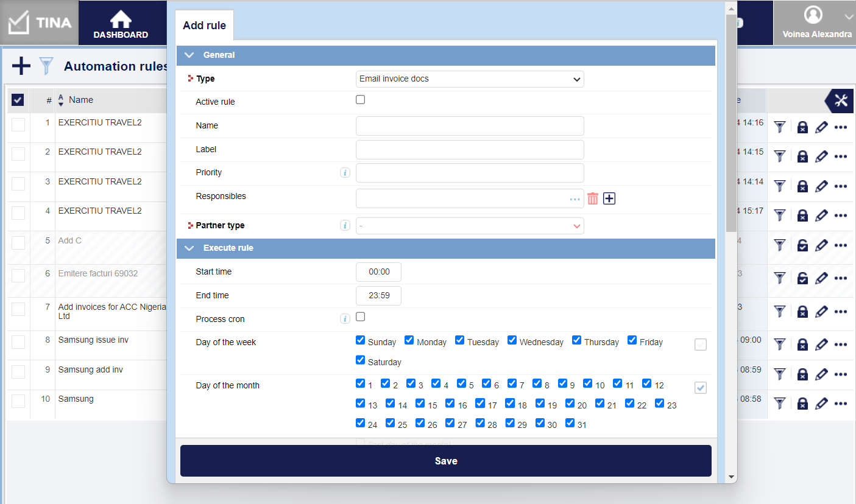856x504 pixels.
Task: Click the funnel filter icon for row 3
Action: [779, 186]
